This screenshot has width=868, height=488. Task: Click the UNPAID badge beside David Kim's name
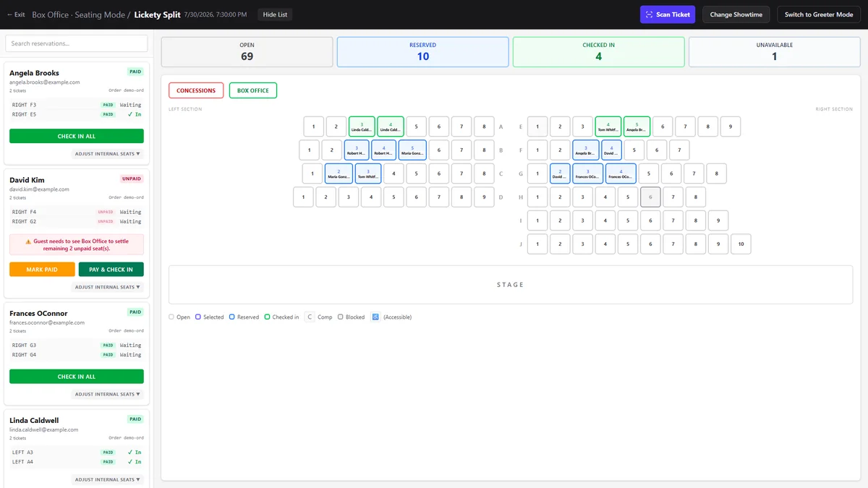132,179
